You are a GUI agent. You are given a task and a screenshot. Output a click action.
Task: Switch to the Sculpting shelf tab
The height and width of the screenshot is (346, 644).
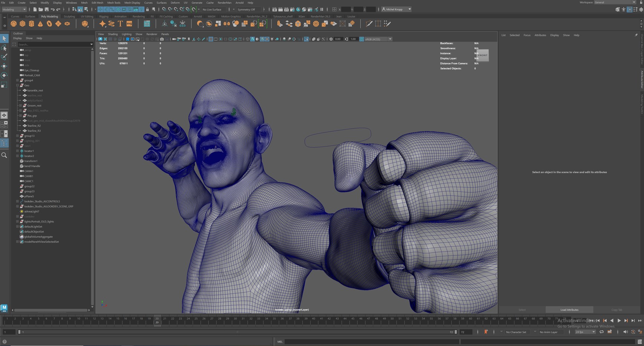point(69,16)
